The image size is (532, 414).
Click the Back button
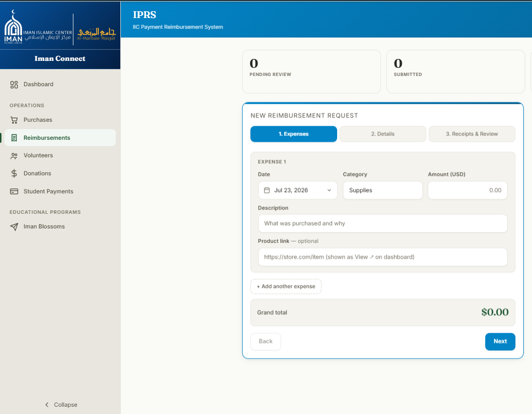coord(266,341)
